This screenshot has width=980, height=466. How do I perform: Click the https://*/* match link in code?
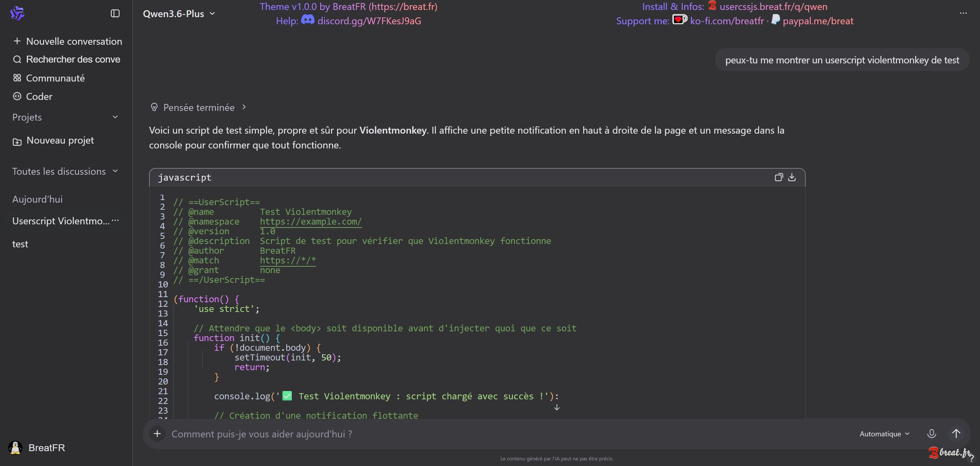coord(288,260)
